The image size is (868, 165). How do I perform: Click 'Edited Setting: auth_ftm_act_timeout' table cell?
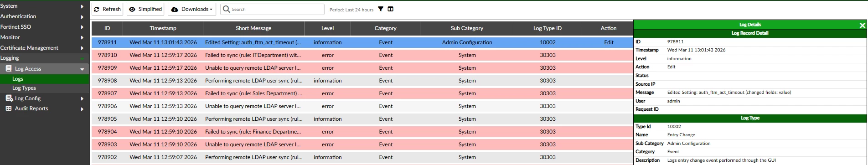[x=253, y=42]
